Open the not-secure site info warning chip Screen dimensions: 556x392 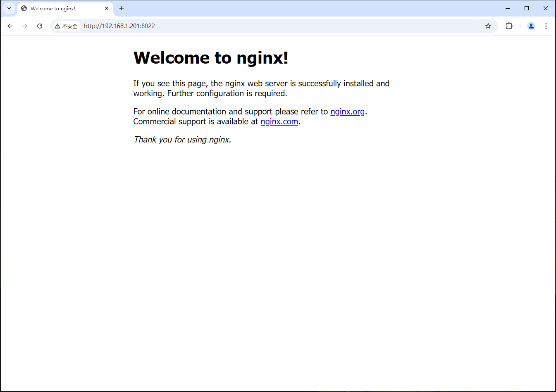[66, 26]
